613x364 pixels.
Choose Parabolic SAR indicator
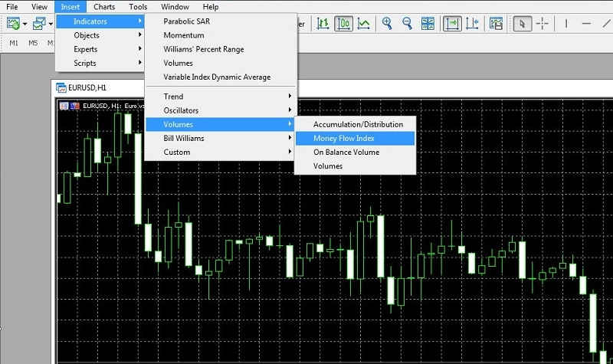click(x=221, y=21)
